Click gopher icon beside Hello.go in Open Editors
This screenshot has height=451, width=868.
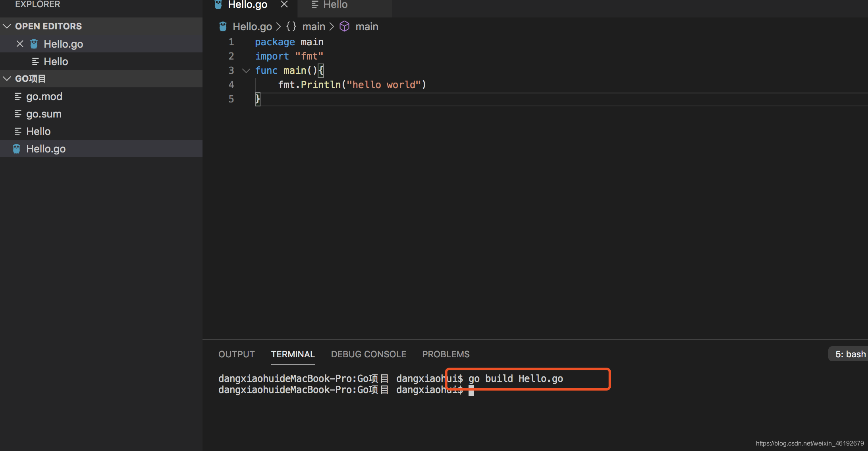(x=34, y=44)
